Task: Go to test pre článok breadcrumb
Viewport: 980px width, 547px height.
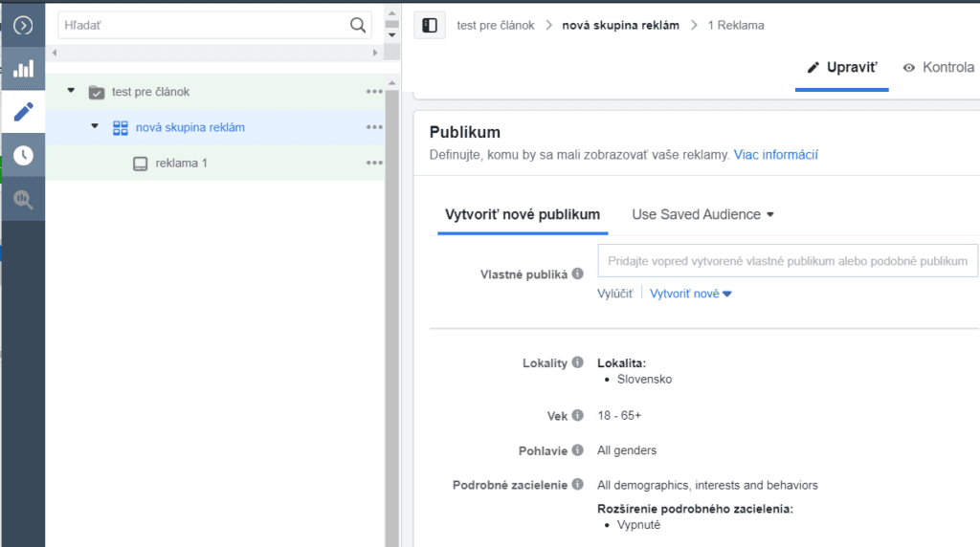Action: click(496, 26)
